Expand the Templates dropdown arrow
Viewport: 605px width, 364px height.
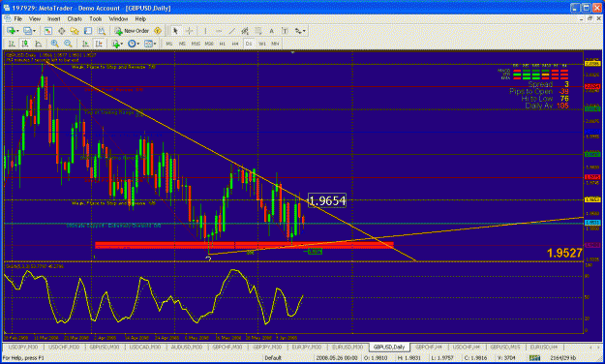(155, 44)
